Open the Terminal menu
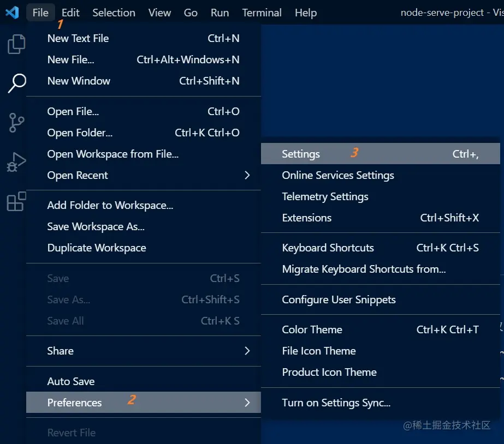Image resolution: width=504 pixels, height=444 pixels. 262,13
